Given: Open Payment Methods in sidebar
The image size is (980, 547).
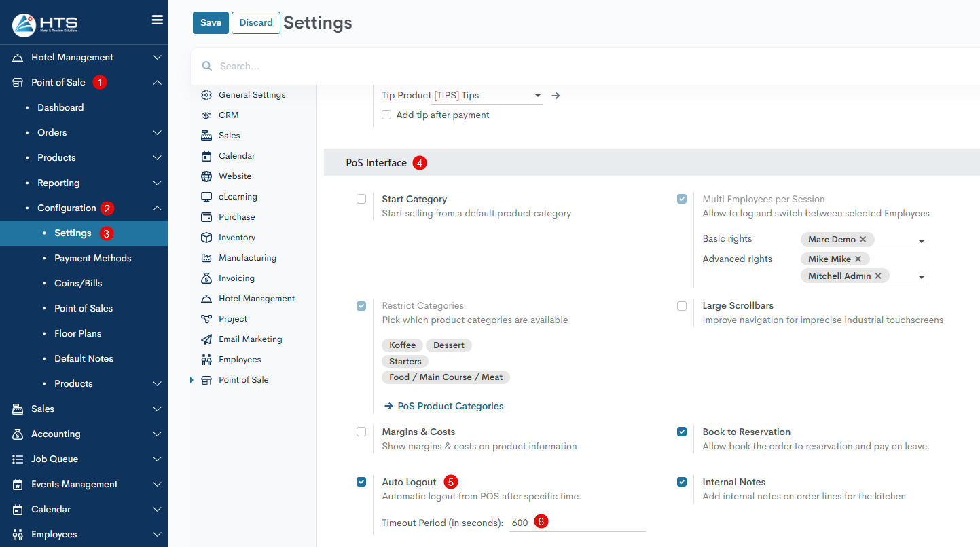Looking at the screenshot, I should pyautogui.click(x=93, y=258).
